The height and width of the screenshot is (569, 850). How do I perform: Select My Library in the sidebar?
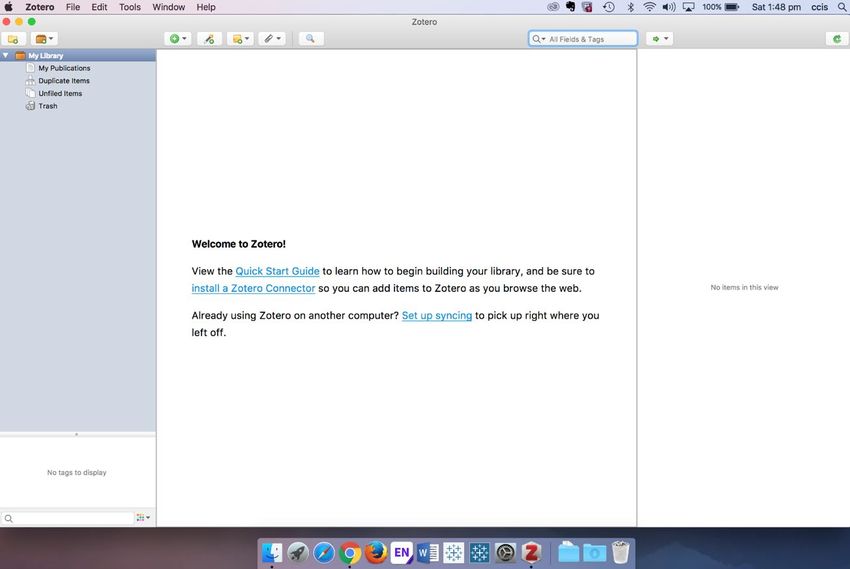click(78, 55)
